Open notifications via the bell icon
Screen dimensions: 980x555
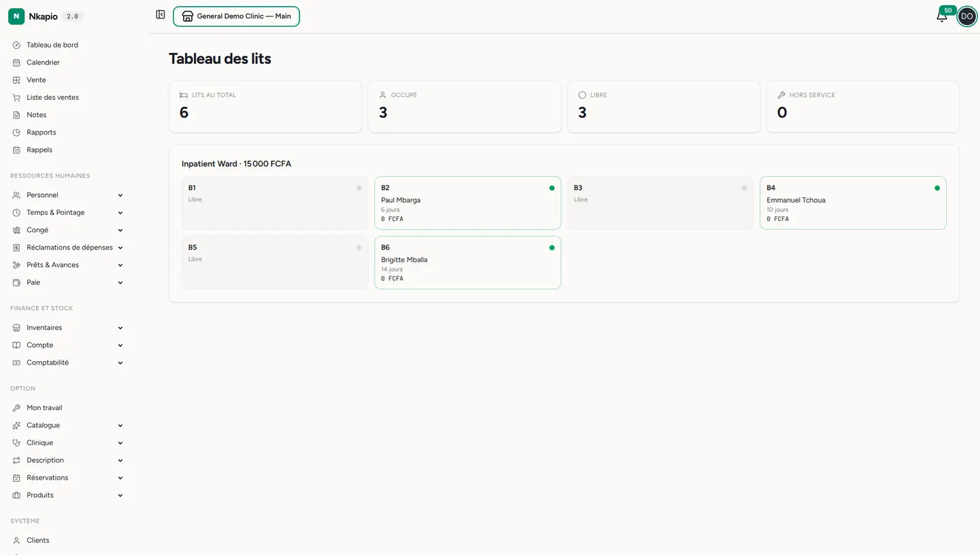coord(942,16)
